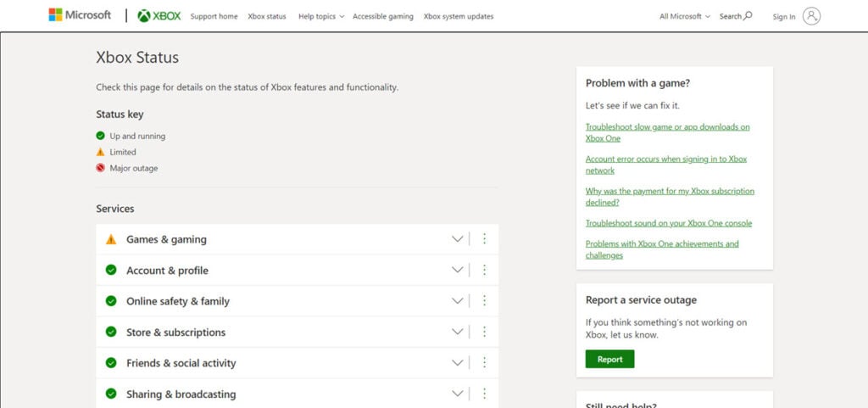This screenshot has width=868, height=408.
Task: Click the Store & subscriptions green check icon
Action: 111,333
